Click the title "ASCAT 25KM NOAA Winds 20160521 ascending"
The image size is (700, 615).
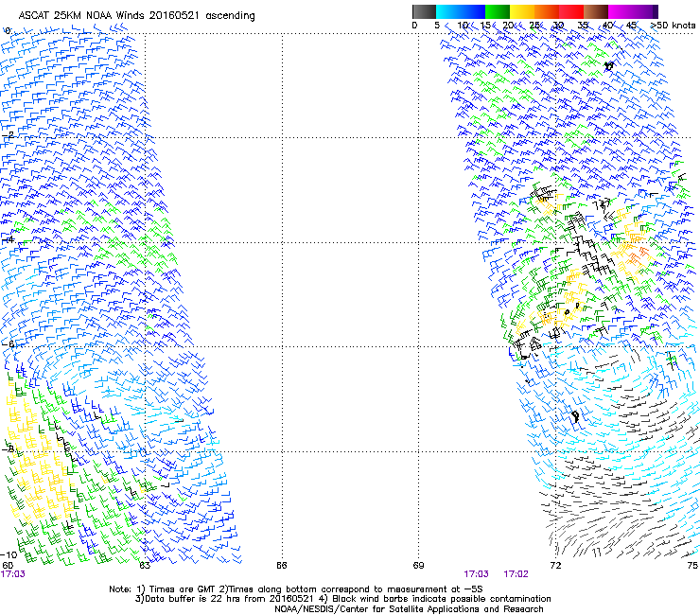pyautogui.click(x=136, y=16)
